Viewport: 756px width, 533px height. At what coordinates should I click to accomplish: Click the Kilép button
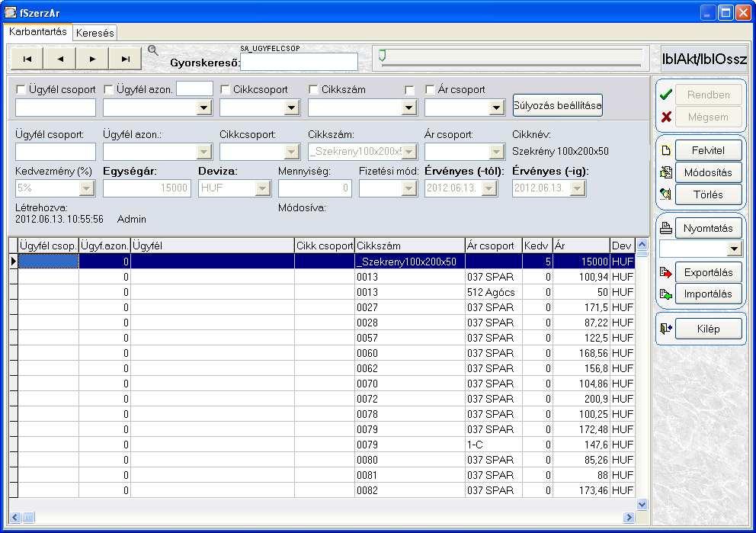[708, 329]
